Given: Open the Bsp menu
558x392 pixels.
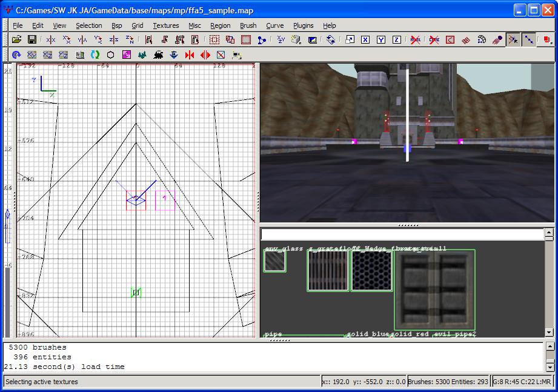Looking at the screenshot, I should coord(117,25).
